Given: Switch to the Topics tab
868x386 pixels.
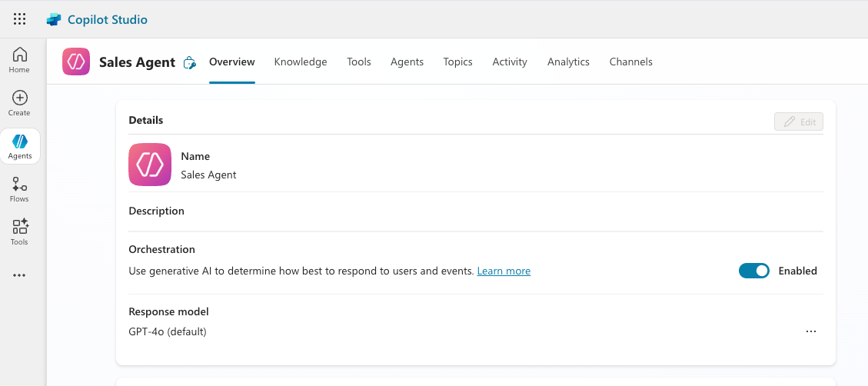Looking at the screenshot, I should 457,62.
